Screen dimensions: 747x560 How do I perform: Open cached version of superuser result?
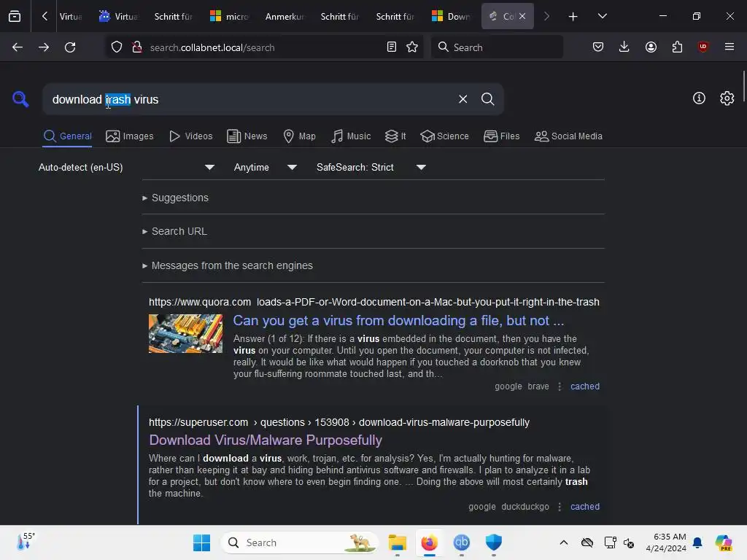585,507
